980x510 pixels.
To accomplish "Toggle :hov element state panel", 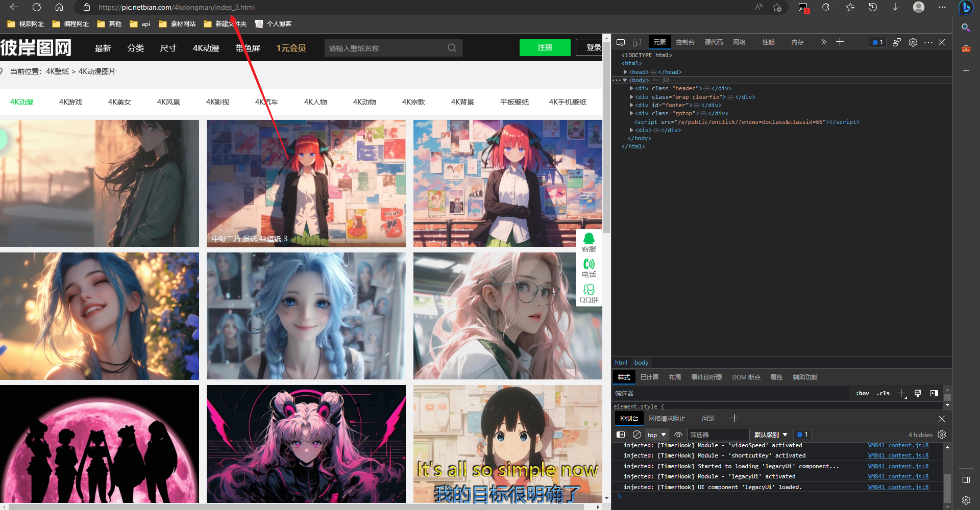I will click(863, 393).
